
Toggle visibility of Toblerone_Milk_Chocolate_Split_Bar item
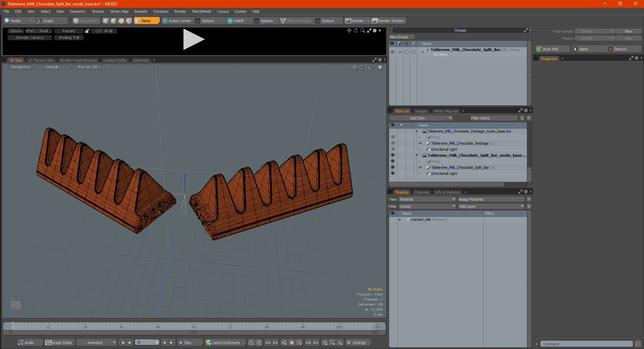pyautogui.click(x=392, y=167)
